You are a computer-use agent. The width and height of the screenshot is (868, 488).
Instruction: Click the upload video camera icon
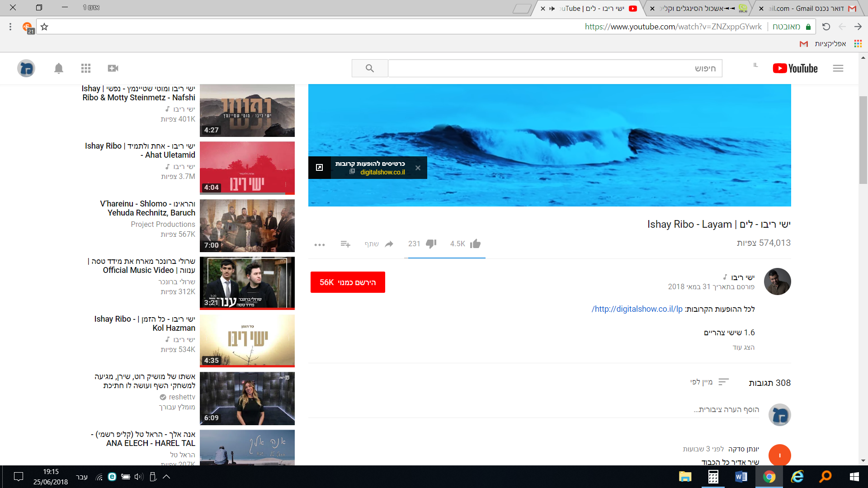pos(113,68)
